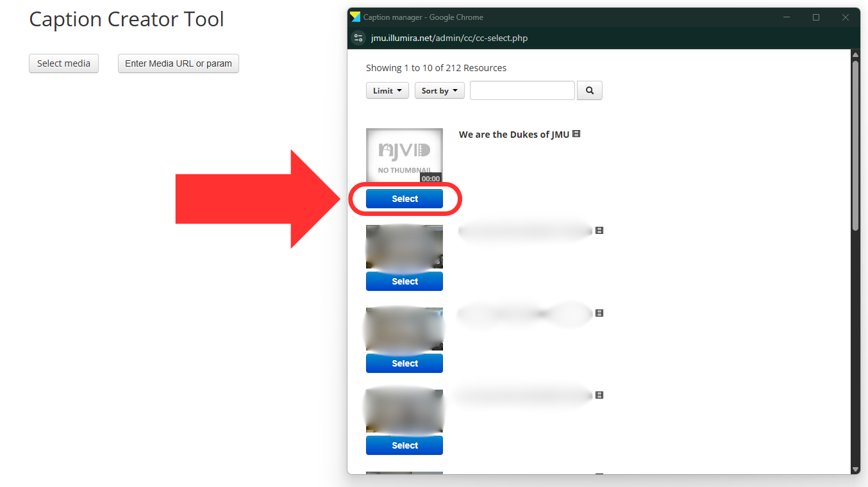The width and height of the screenshot is (868, 487).
Task: Click scrollbar down arrow in Caption manager
Action: [855, 469]
